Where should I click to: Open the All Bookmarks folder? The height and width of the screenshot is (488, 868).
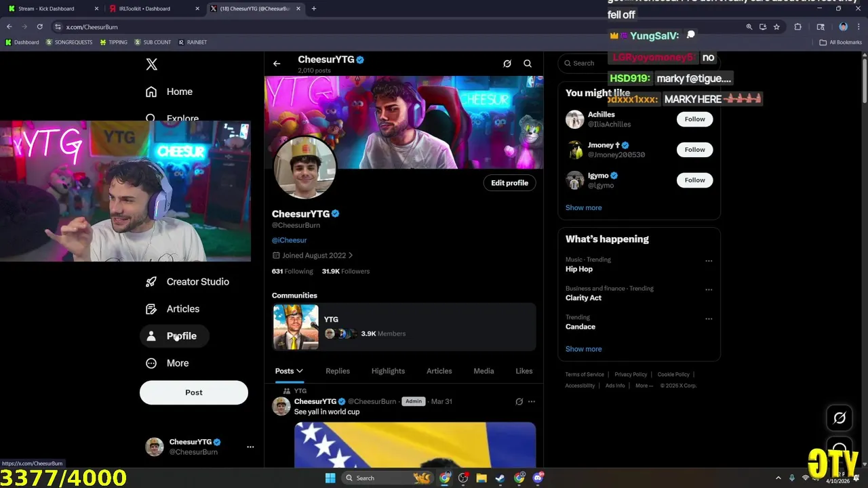[x=841, y=42]
